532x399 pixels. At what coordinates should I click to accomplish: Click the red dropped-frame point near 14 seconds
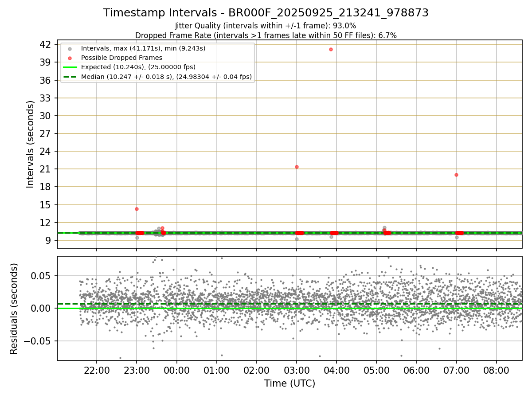137,209
